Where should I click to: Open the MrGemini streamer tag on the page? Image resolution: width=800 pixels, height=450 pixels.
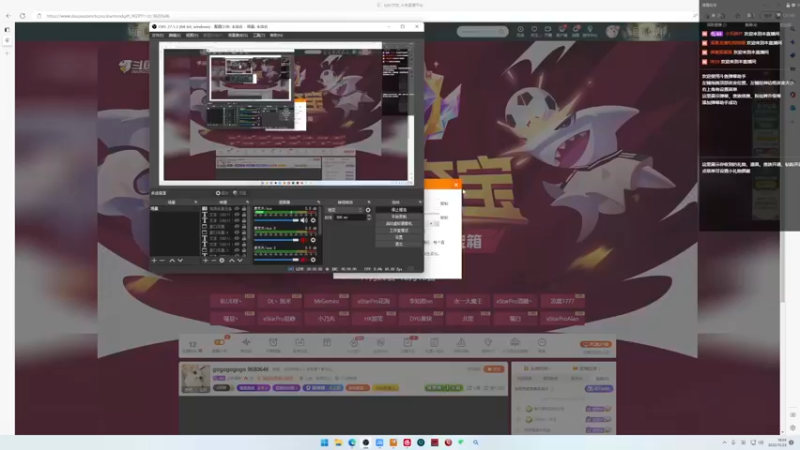click(327, 301)
